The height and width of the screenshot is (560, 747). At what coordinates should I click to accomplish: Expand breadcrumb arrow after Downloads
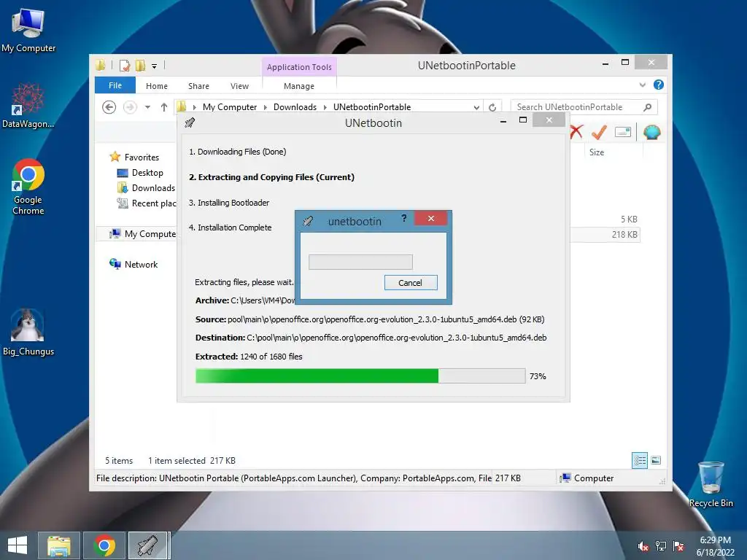pos(325,107)
